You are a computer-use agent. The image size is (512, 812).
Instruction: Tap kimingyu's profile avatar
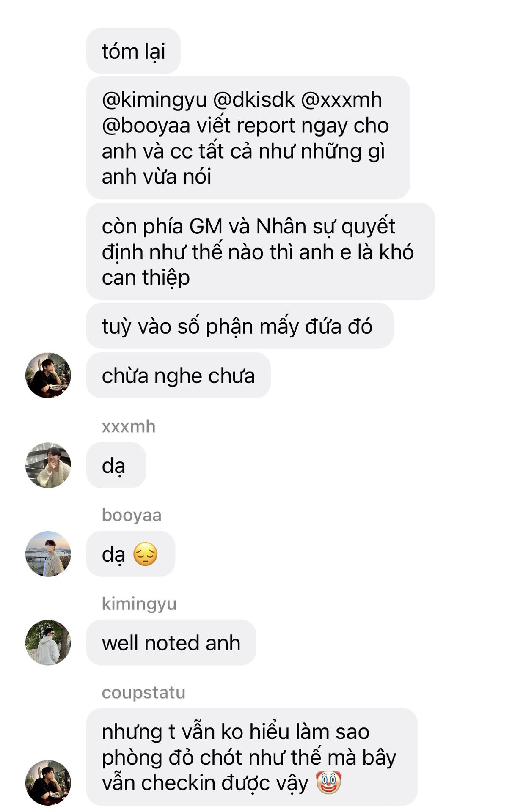coord(48,642)
